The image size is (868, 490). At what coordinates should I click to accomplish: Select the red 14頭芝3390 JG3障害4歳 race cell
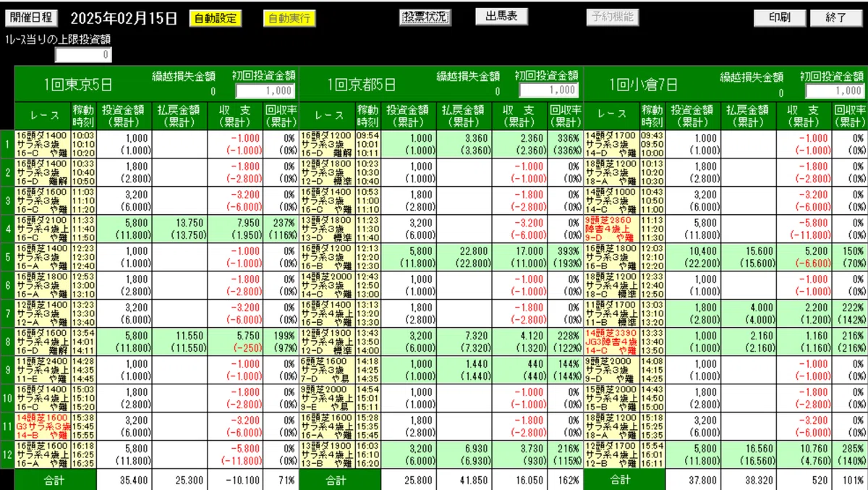click(611, 342)
